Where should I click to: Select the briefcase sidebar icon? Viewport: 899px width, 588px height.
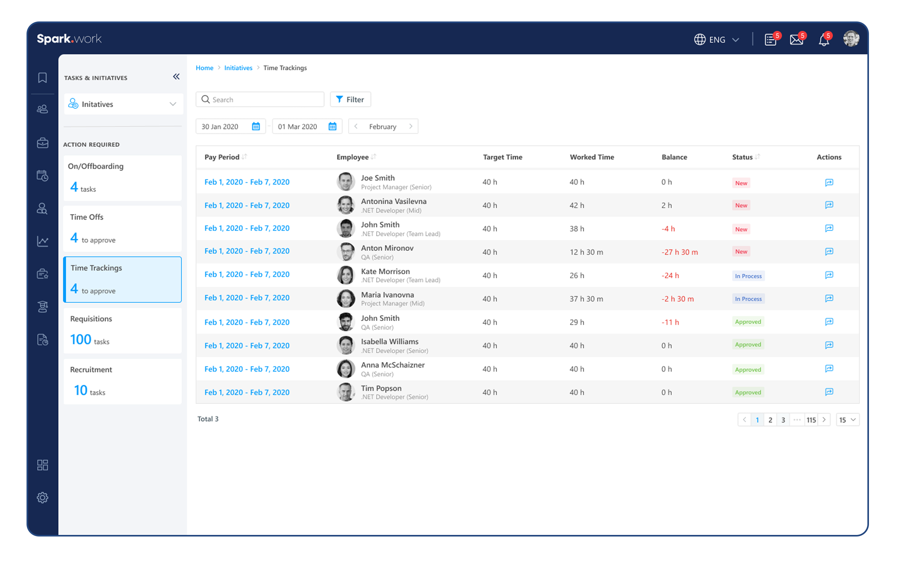click(43, 143)
